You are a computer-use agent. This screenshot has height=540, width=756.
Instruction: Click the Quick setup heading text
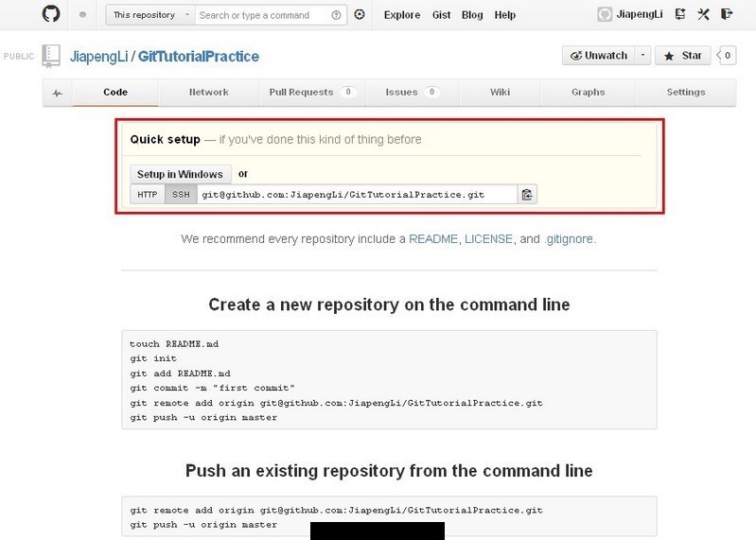click(165, 139)
